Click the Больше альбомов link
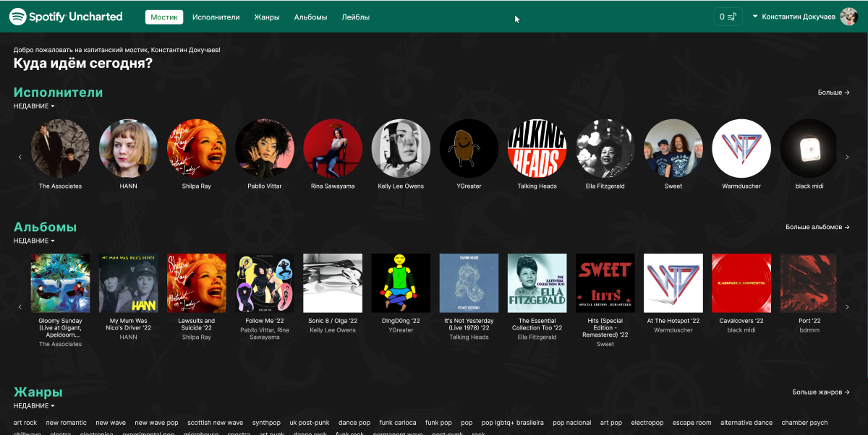The height and width of the screenshot is (435, 868). (x=818, y=227)
